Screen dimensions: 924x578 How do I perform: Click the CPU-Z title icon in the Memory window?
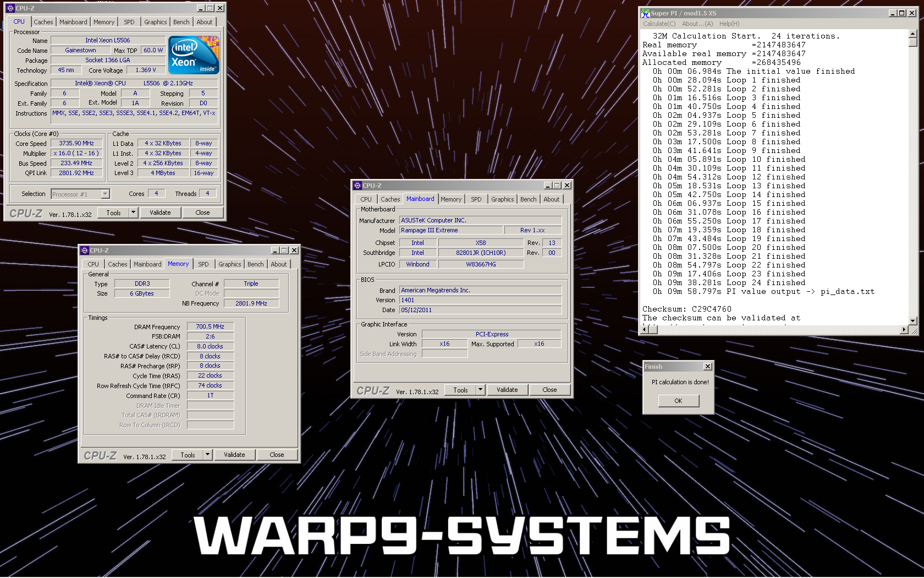[85, 250]
